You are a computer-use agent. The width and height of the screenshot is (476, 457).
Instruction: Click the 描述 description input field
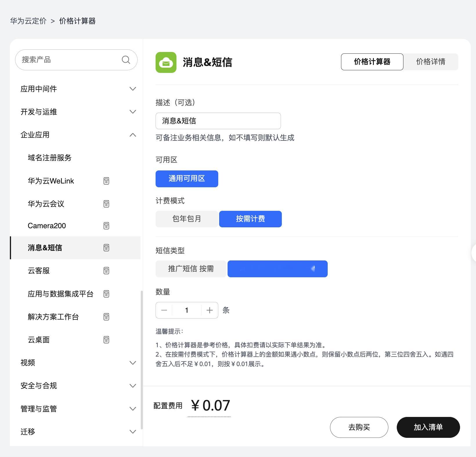click(x=218, y=121)
